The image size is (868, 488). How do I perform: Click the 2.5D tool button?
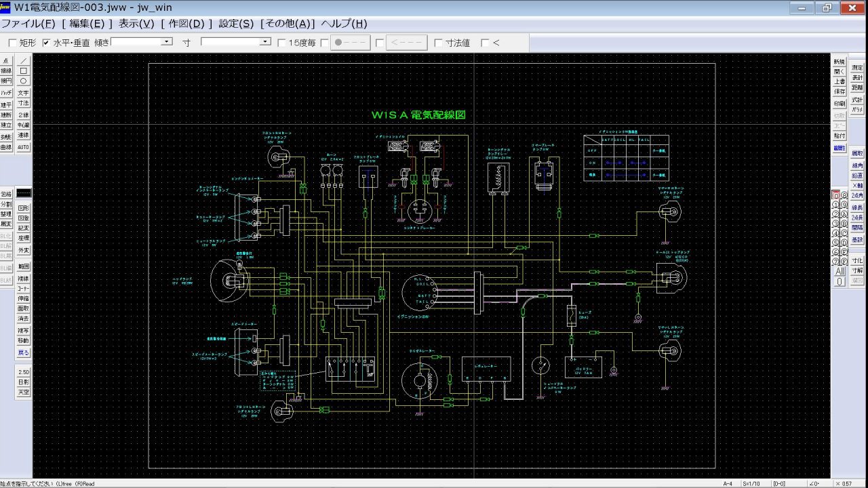[24, 372]
